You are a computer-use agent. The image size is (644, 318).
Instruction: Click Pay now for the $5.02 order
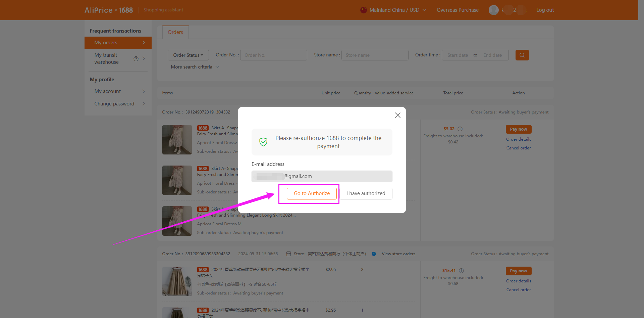click(x=518, y=129)
